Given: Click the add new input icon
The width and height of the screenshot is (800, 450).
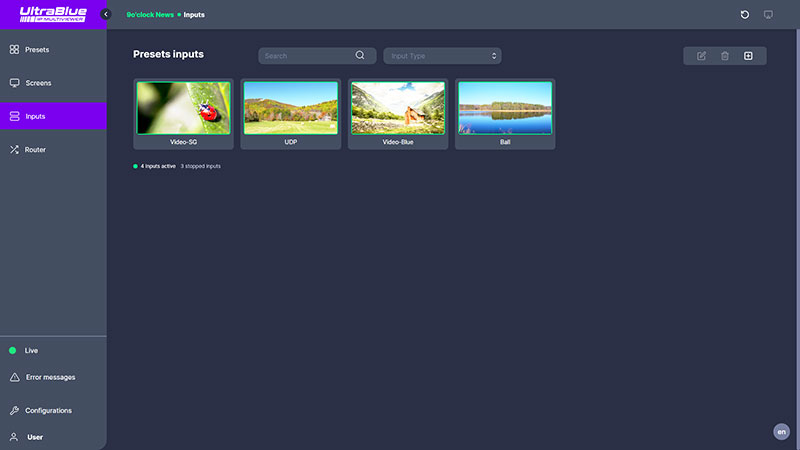Looking at the screenshot, I should click(748, 56).
